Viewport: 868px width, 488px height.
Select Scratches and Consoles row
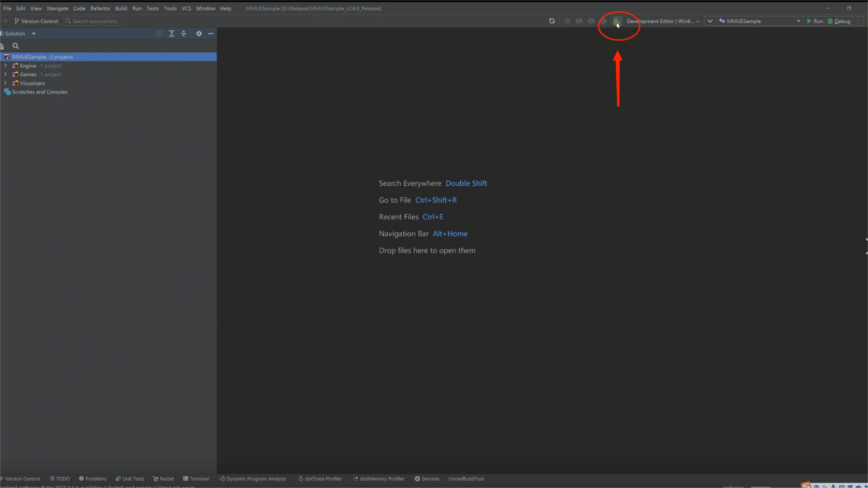[108, 92]
